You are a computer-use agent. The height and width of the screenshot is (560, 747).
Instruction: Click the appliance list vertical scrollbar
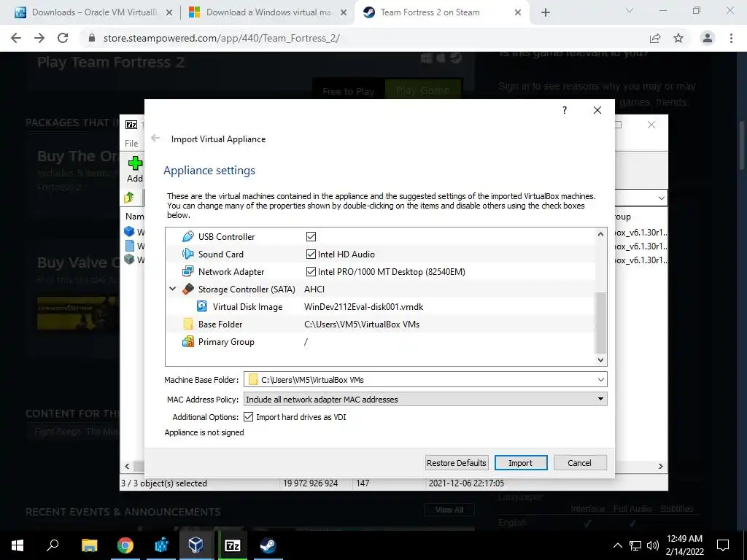tap(601, 323)
